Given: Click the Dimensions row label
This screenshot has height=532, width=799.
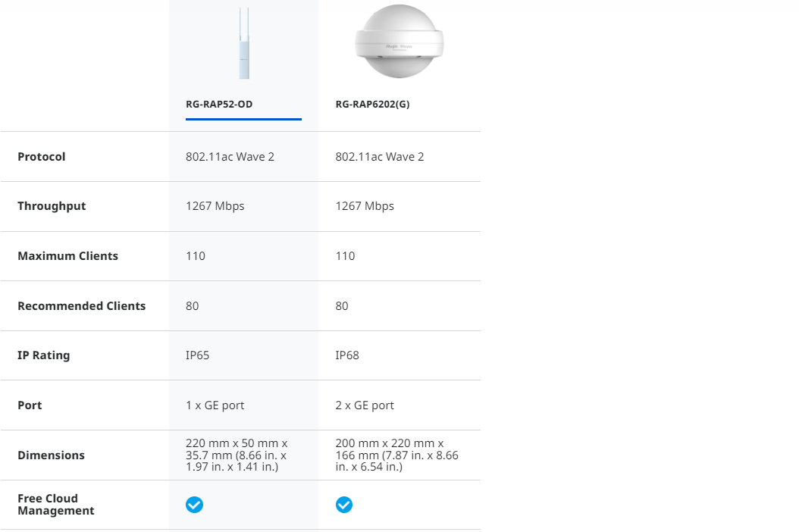Looking at the screenshot, I should point(51,455).
